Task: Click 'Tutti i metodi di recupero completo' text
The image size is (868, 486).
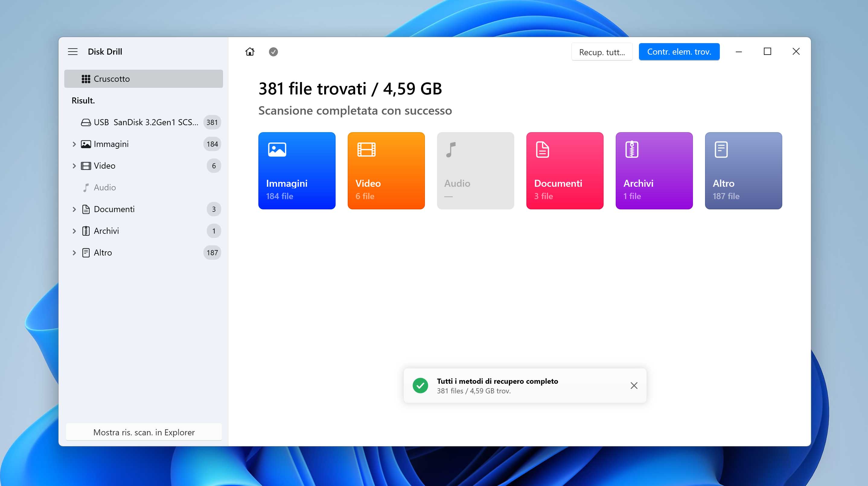Action: pyautogui.click(x=497, y=381)
